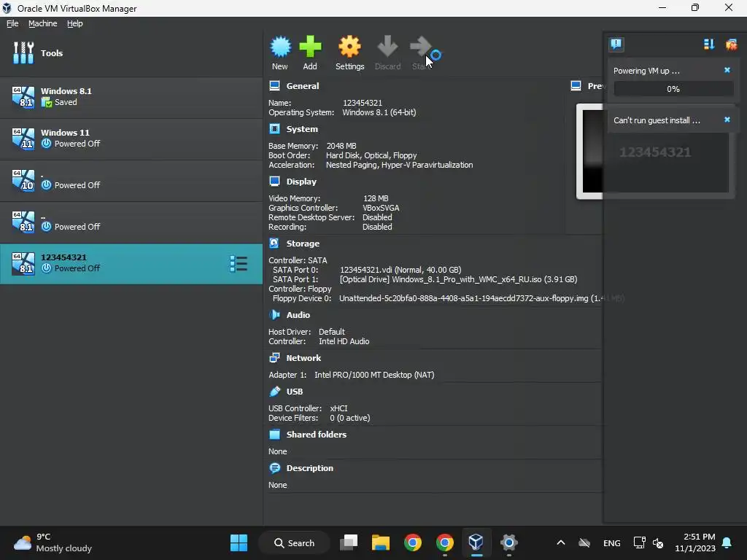
Task: Select the Tools entry in sidebar
Action: [x=131, y=52]
